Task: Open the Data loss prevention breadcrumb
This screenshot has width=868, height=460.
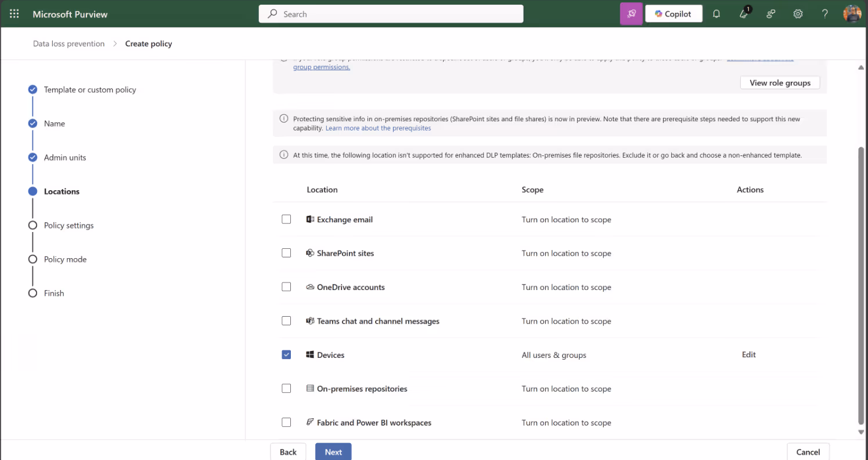Action: (x=69, y=44)
